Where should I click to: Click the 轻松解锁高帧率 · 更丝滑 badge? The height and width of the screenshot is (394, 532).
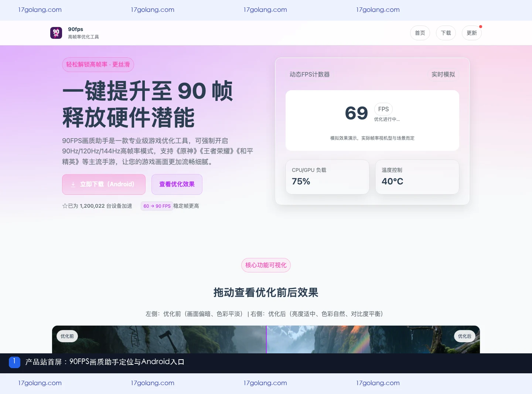pos(98,65)
